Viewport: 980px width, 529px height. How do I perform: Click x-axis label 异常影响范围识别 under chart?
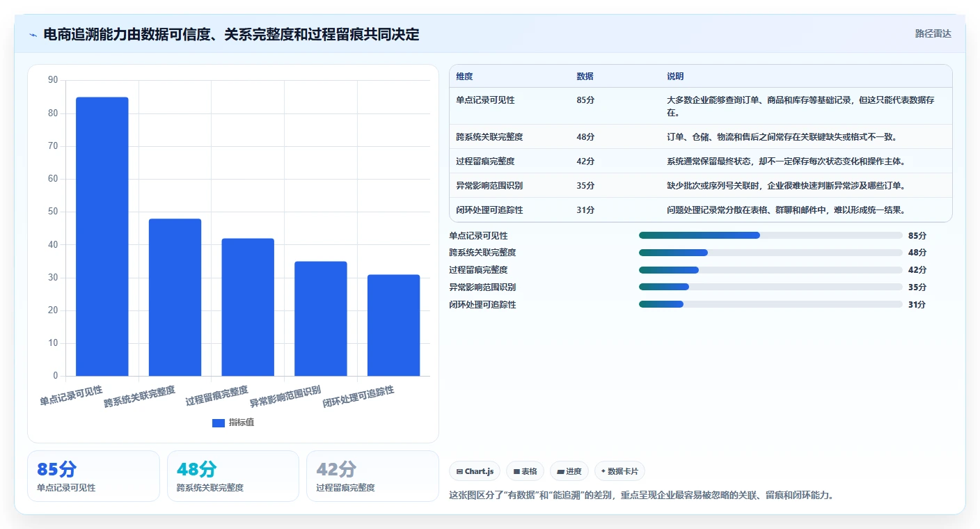[285, 397]
